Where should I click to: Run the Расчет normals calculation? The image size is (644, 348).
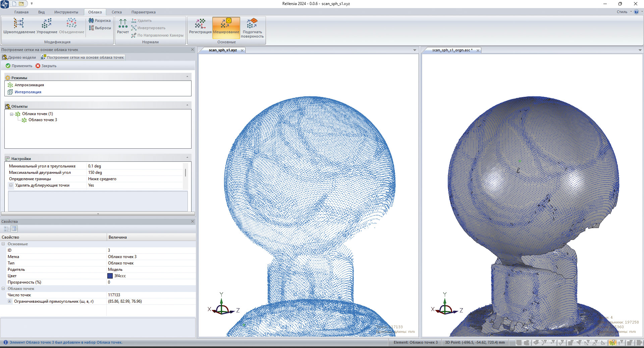point(123,26)
